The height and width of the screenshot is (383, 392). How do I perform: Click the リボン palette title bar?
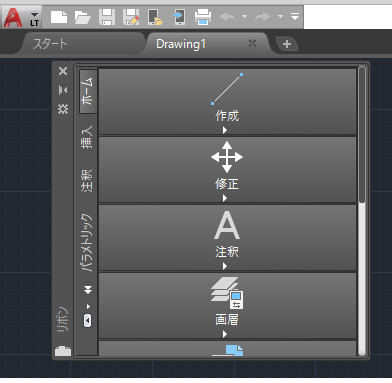(x=63, y=318)
